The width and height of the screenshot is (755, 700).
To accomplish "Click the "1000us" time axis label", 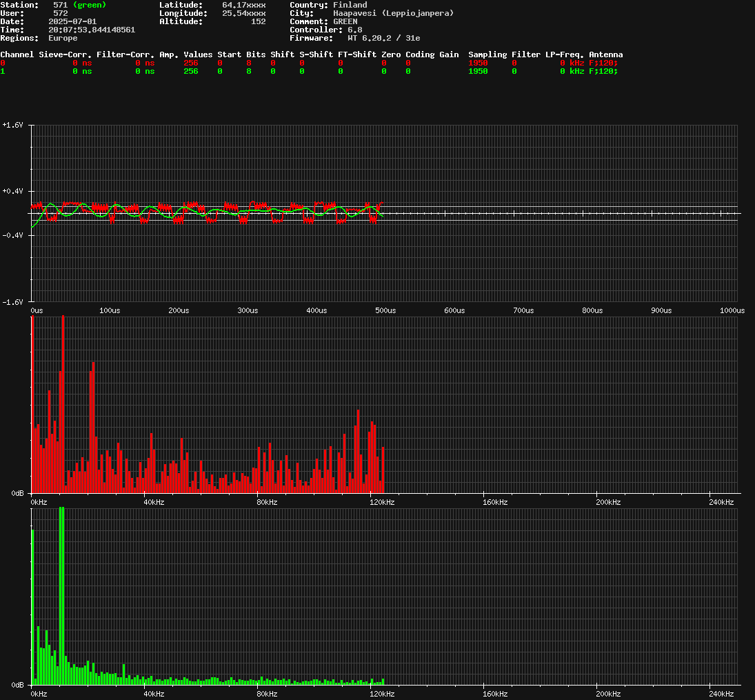I will click(732, 311).
